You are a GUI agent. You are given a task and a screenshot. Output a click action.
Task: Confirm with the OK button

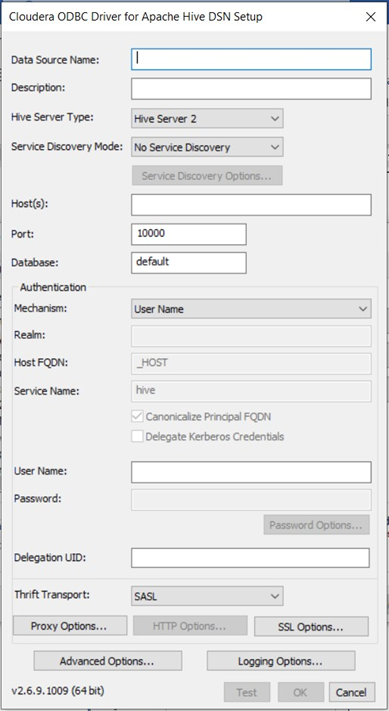[301, 692]
